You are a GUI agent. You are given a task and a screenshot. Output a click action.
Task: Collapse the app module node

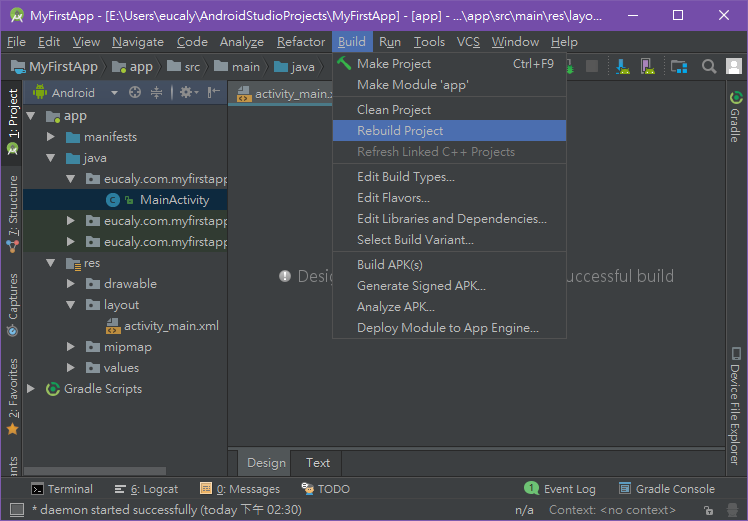[x=31, y=116]
